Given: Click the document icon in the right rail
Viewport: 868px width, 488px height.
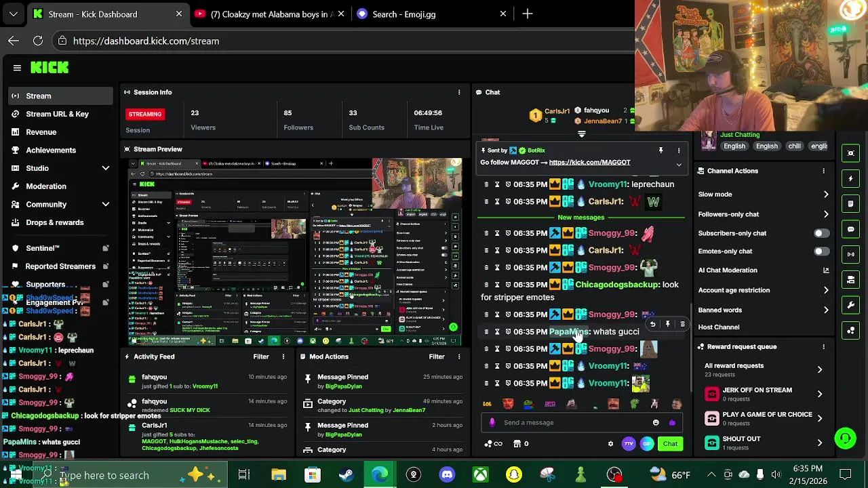Looking at the screenshot, I should pos(851,204).
